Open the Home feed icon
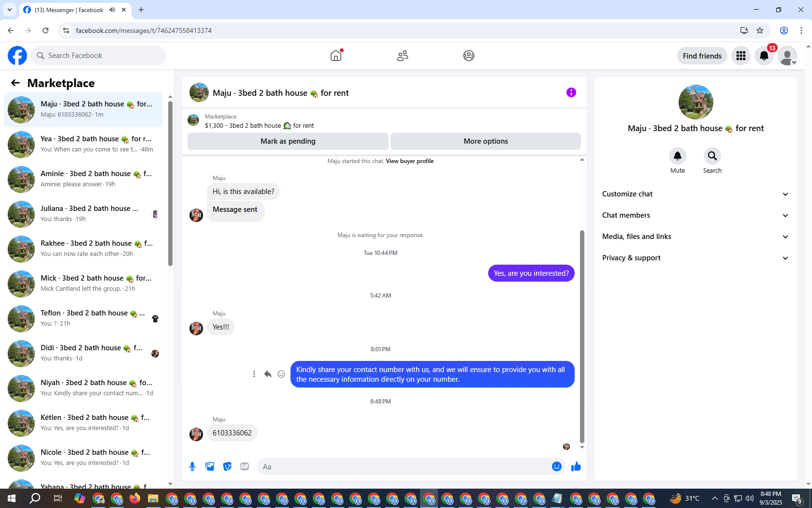 click(x=336, y=56)
